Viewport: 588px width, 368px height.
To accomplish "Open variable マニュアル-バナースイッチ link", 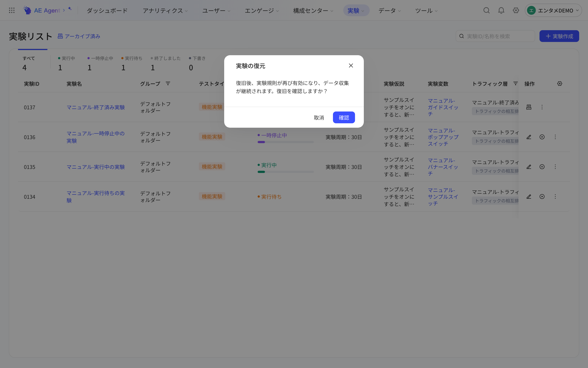I will (443, 167).
